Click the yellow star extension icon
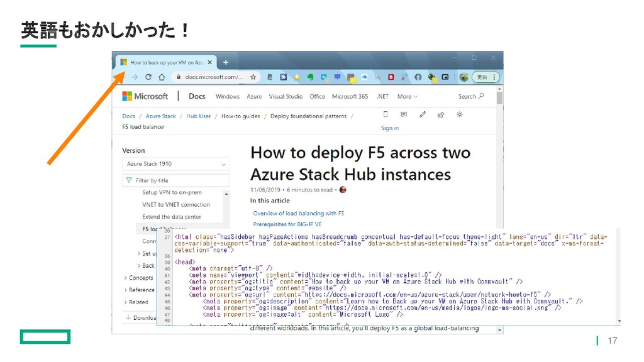This screenshot has width=644, height=362. tap(297, 77)
